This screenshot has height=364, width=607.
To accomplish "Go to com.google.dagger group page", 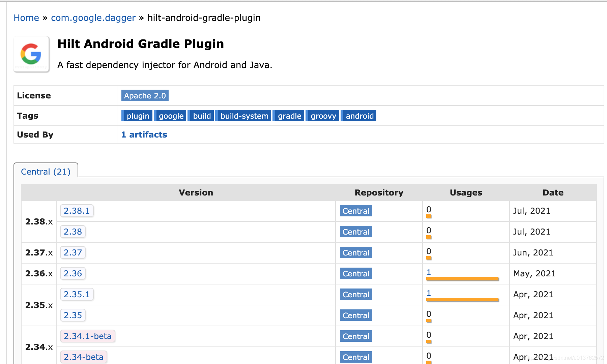I will click(93, 18).
